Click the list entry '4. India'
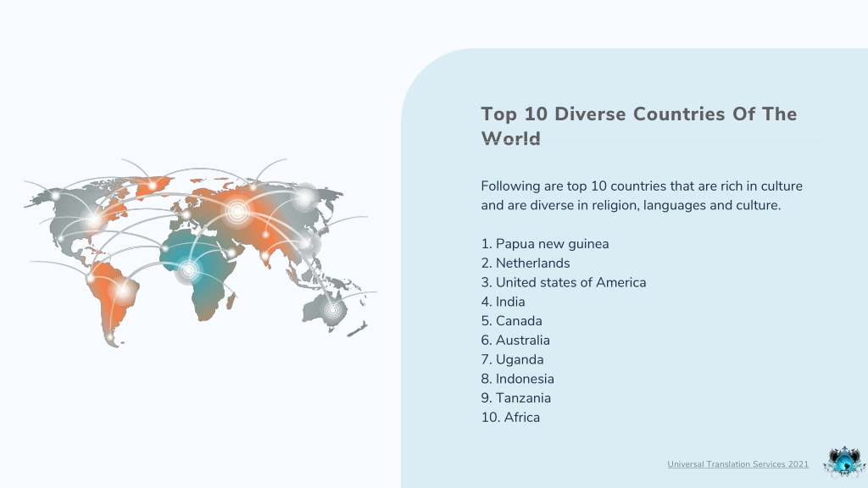 click(503, 302)
